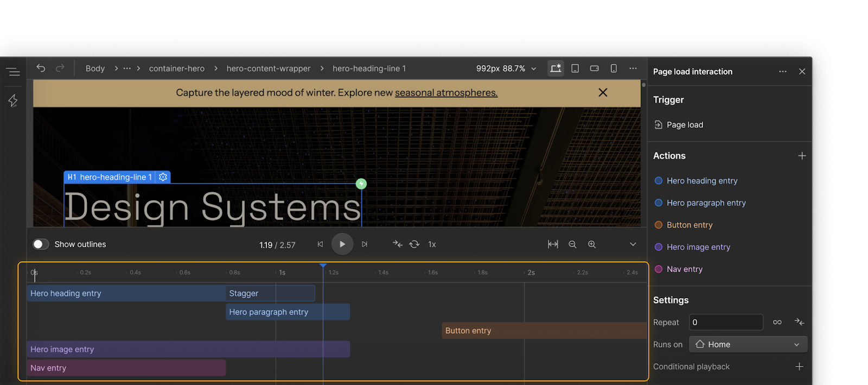Fit timeline to width
This screenshot has width=868, height=385.
[x=553, y=244]
